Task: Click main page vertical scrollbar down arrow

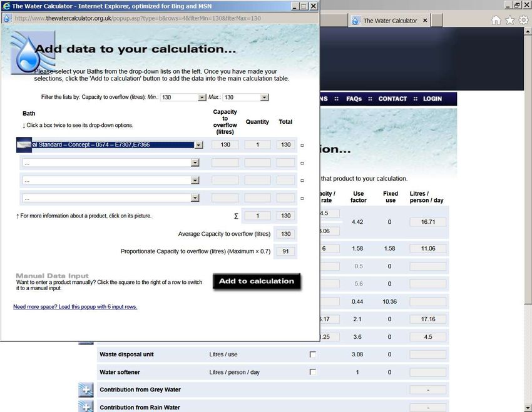Action: point(528,408)
